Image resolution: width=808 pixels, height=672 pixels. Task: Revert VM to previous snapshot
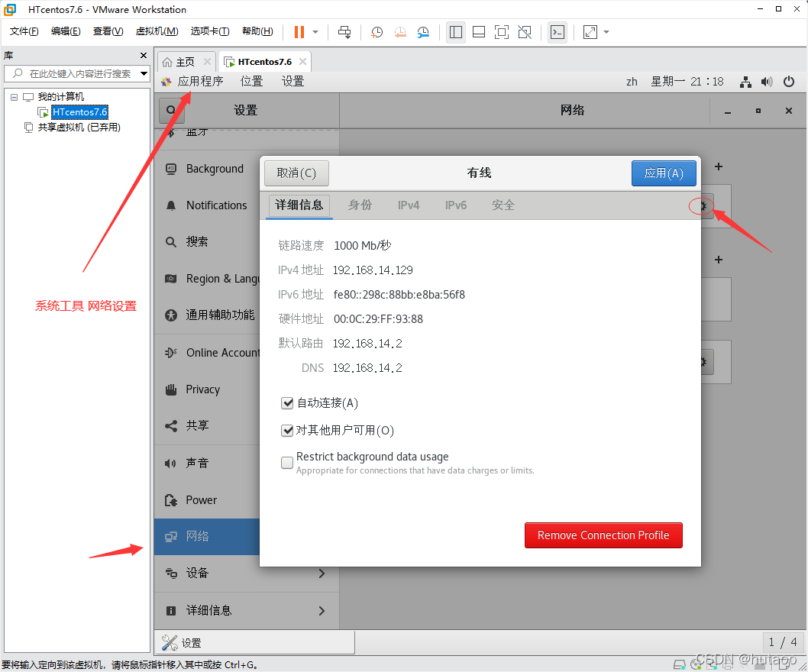pos(400,32)
